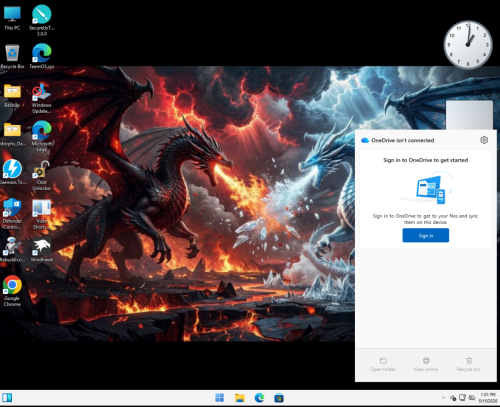Image resolution: width=500 pixels, height=407 pixels.
Task: Select View online globe option
Action: 426,364
